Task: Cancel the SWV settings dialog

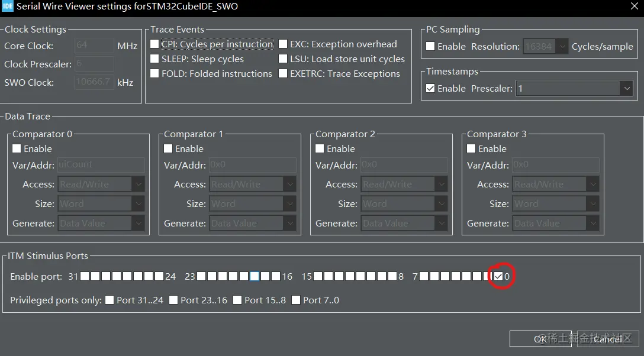Action: tap(608, 339)
